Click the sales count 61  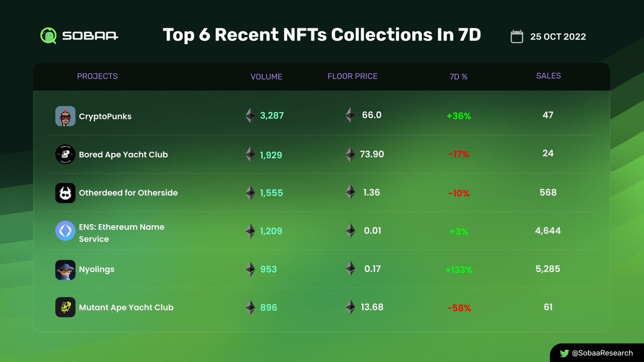(548, 307)
